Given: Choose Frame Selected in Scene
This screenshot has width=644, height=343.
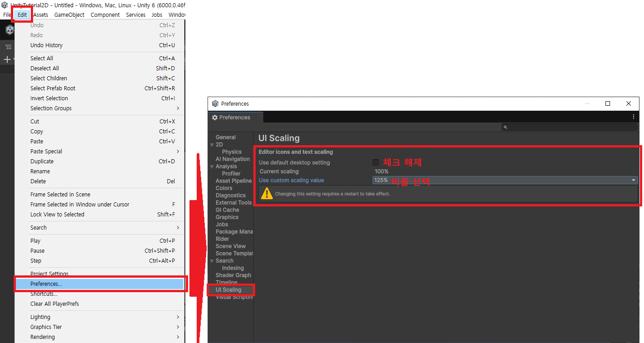Looking at the screenshot, I should (x=100, y=195).
